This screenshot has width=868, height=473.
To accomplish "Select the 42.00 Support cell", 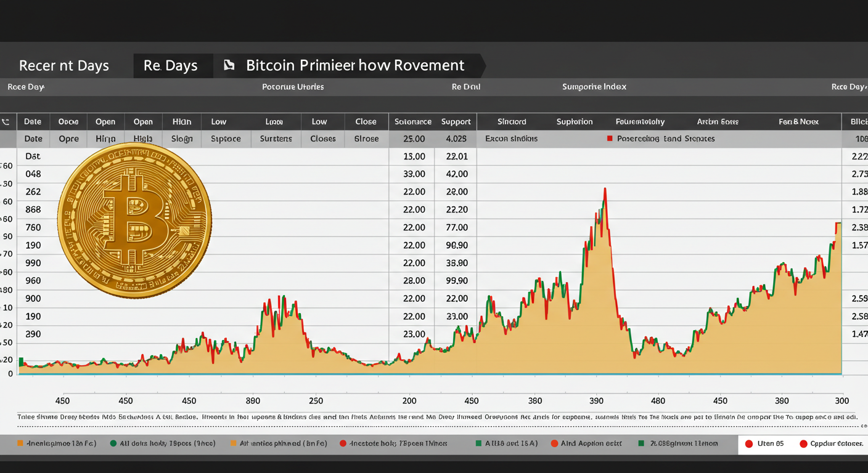I will coord(456,174).
